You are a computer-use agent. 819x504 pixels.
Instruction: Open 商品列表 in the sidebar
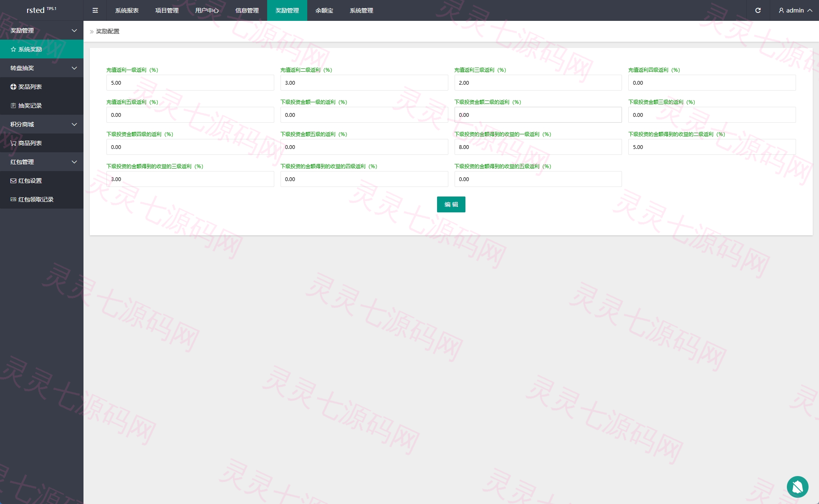pos(42,143)
